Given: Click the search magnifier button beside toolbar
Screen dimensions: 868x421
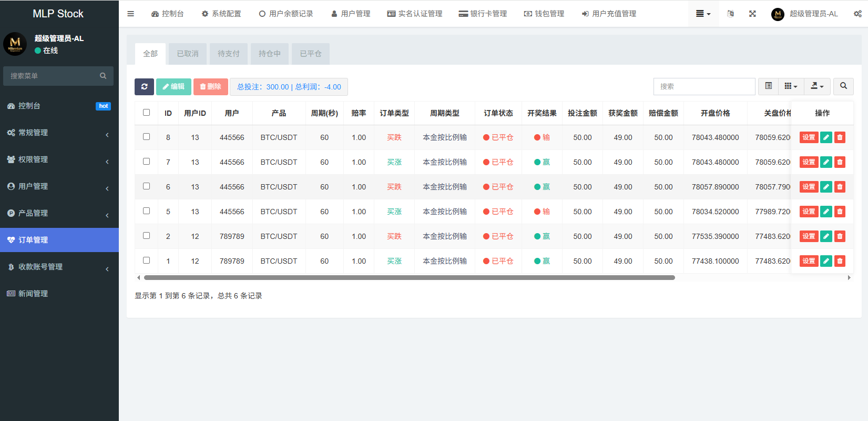Looking at the screenshot, I should coord(843,86).
